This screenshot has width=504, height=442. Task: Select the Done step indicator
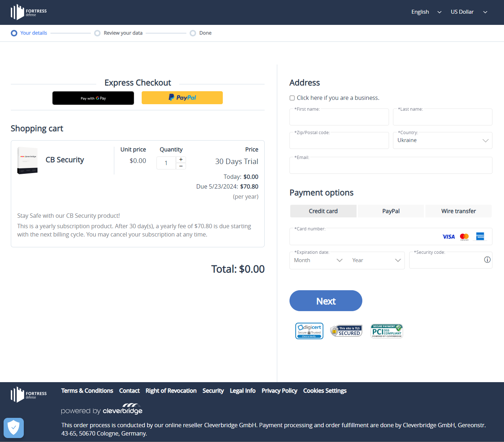click(x=201, y=33)
